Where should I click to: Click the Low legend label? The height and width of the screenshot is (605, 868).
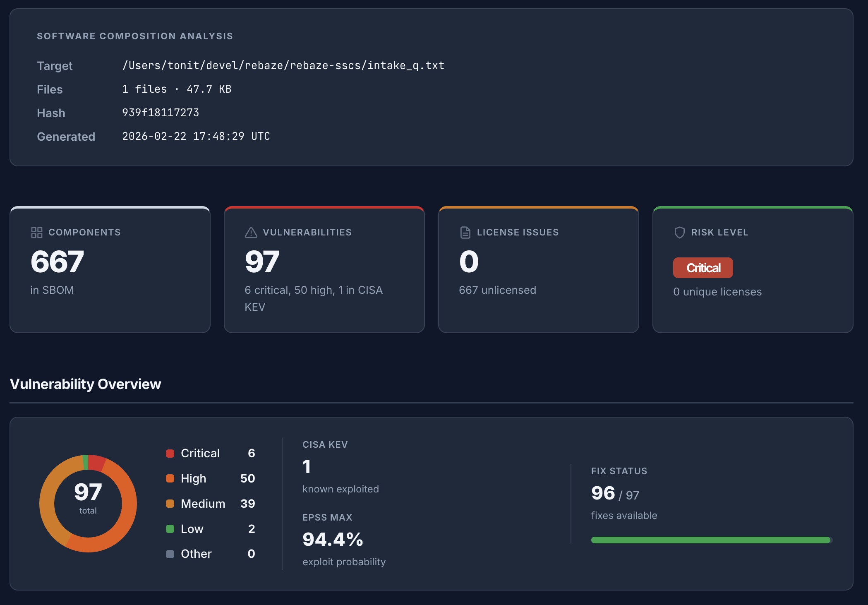(192, 529)
